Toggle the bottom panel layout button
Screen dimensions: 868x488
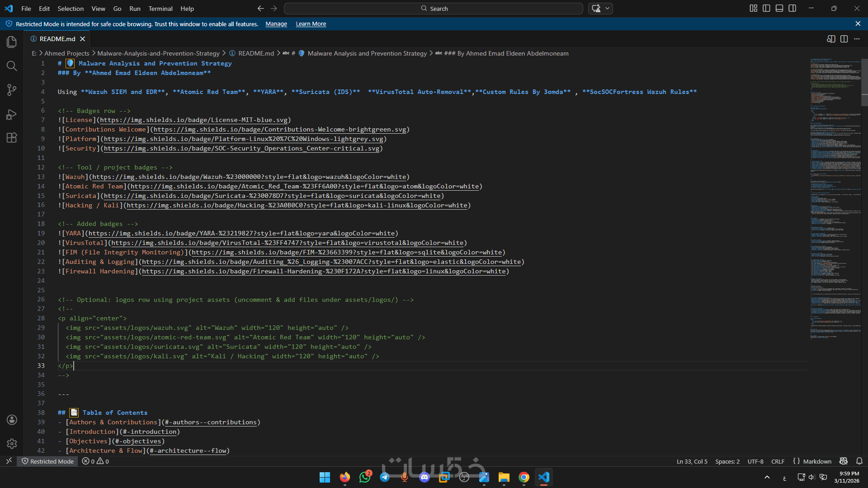tap(779, 8)
